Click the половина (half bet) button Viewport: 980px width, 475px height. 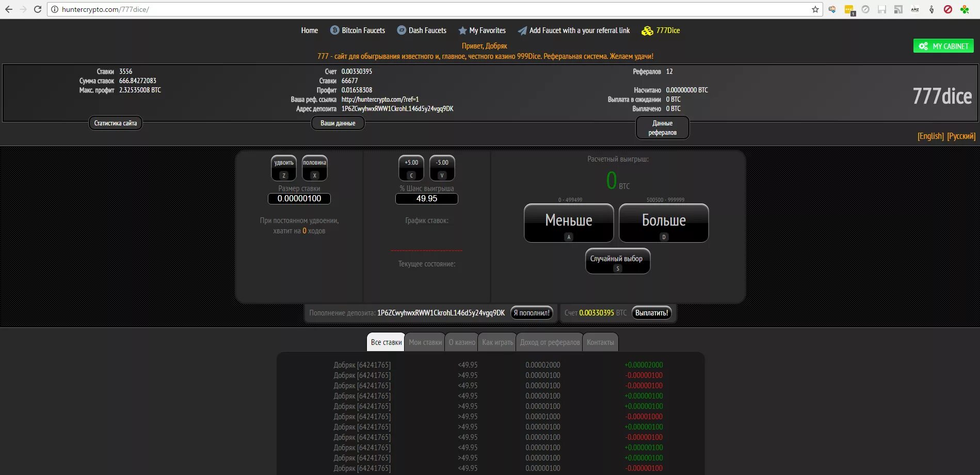[315, 168]
